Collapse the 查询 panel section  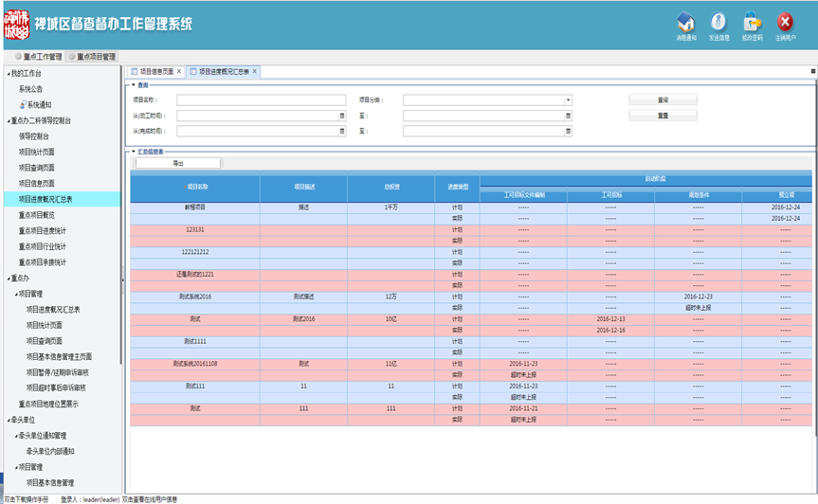point(134,85)
